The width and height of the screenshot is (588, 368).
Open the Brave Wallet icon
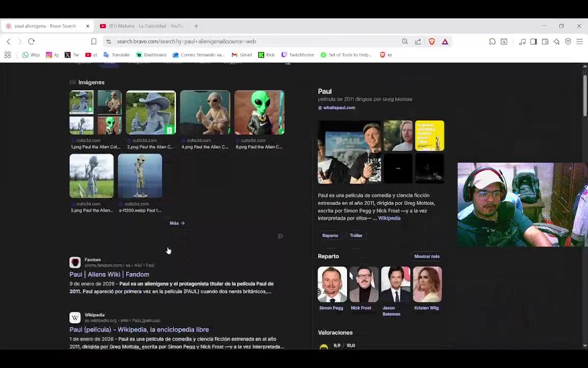pos(545,41)
